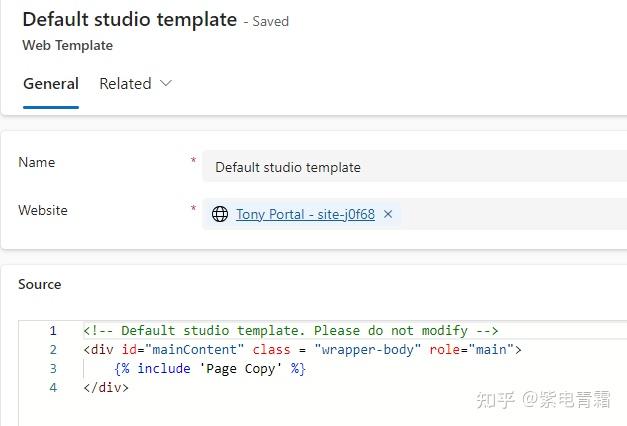Click the Source section label
The image size is (627, 426).
40,284
